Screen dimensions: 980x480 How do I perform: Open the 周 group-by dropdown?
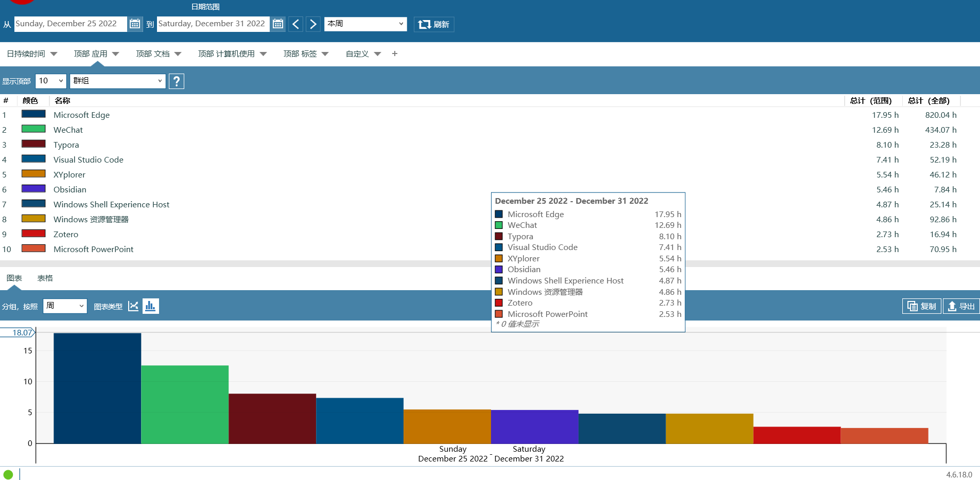point(65,306)
